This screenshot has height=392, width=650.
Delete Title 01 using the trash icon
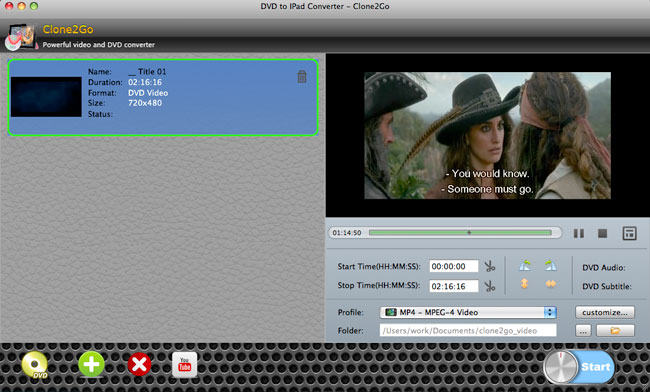pos(302,76)
